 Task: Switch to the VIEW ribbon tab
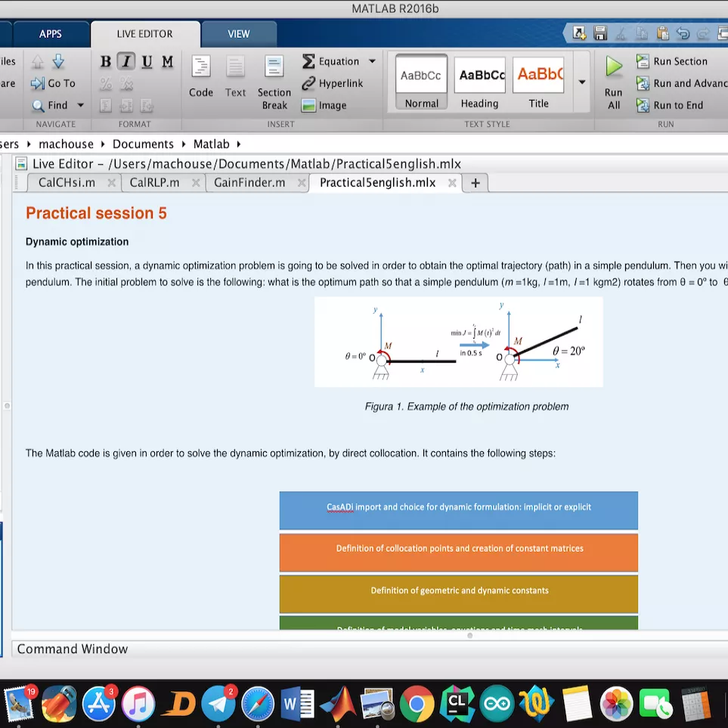click(x=239, y=34)
